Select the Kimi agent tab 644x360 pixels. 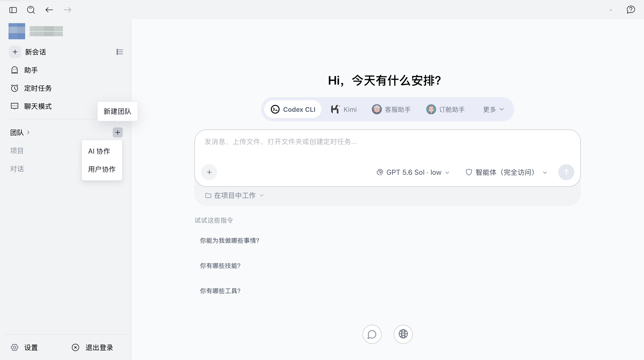click(x=344, y=110)
